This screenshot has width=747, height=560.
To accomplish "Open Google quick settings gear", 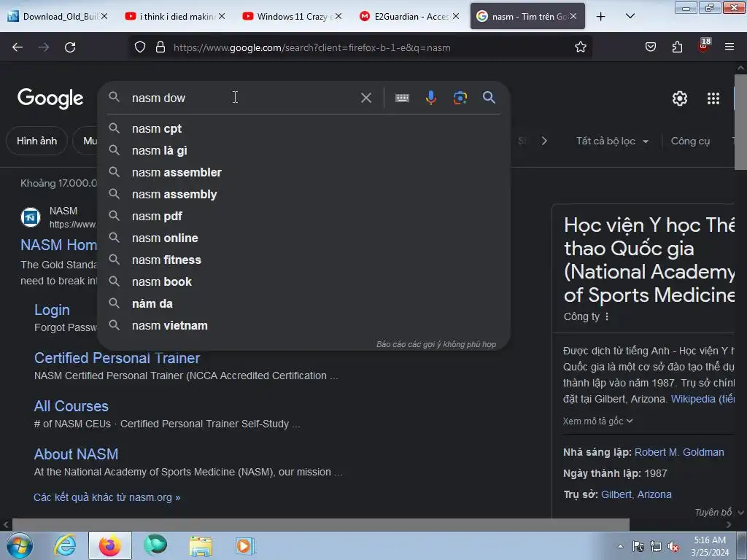I will 679,98.
